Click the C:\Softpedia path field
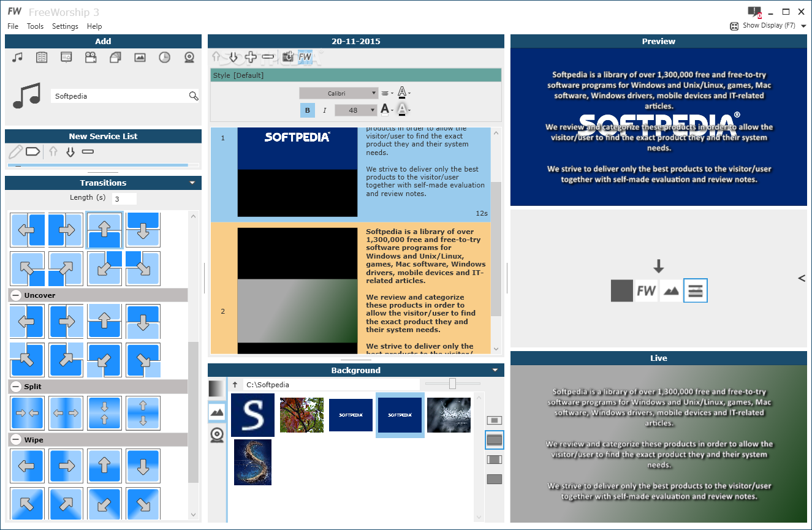The width and height of the screenshot is (812, 530). coord(331,385)
